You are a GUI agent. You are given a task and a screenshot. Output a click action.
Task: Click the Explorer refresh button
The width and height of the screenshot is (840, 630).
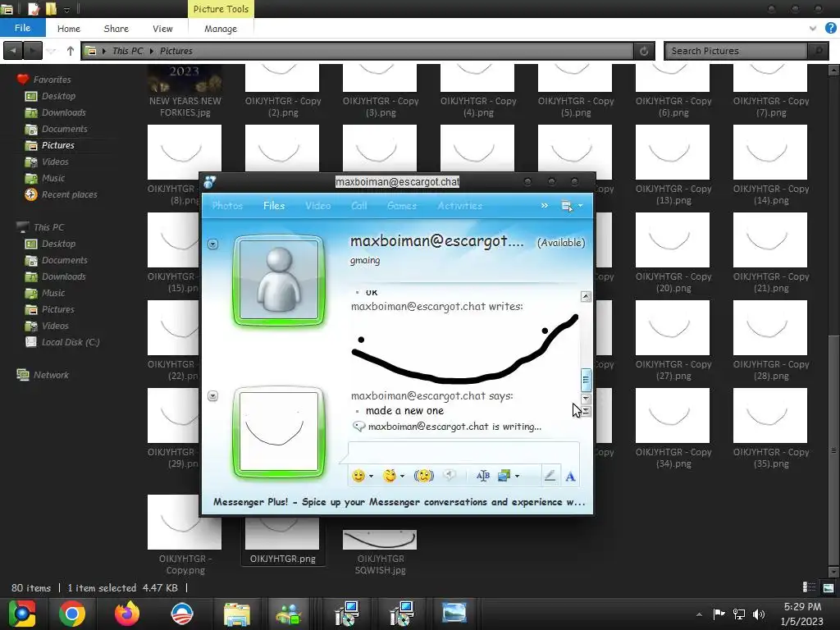pos(644,51)
